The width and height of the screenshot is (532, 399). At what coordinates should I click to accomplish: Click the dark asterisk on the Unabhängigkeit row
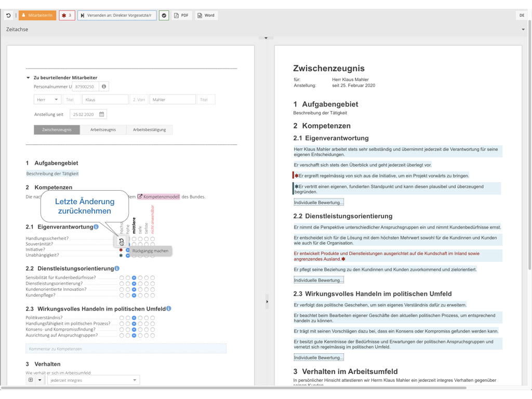click(x=121, y=256)
